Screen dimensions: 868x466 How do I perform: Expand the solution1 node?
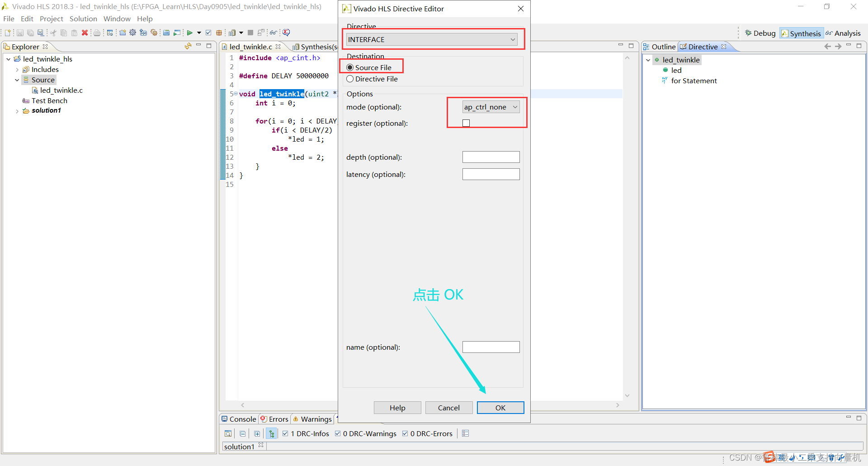[x=17, y=111]
